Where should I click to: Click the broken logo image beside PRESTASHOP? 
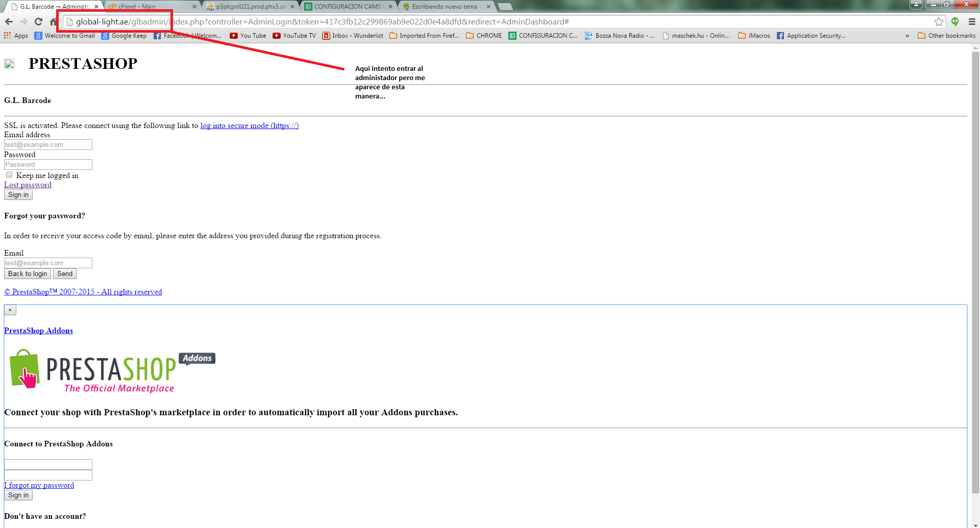pyautogui.click(x=9, y=64)
